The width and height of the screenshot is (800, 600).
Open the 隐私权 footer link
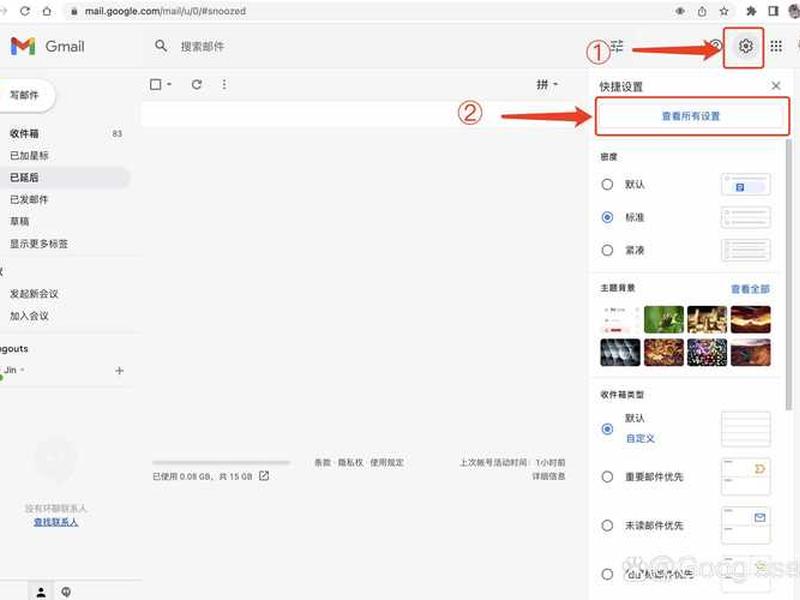point(351,462)
